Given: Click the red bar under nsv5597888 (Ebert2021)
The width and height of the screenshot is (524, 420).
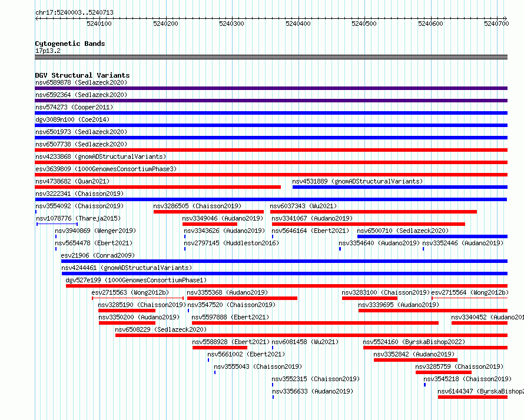Looking at the screenshot, I should click(315, 323).
